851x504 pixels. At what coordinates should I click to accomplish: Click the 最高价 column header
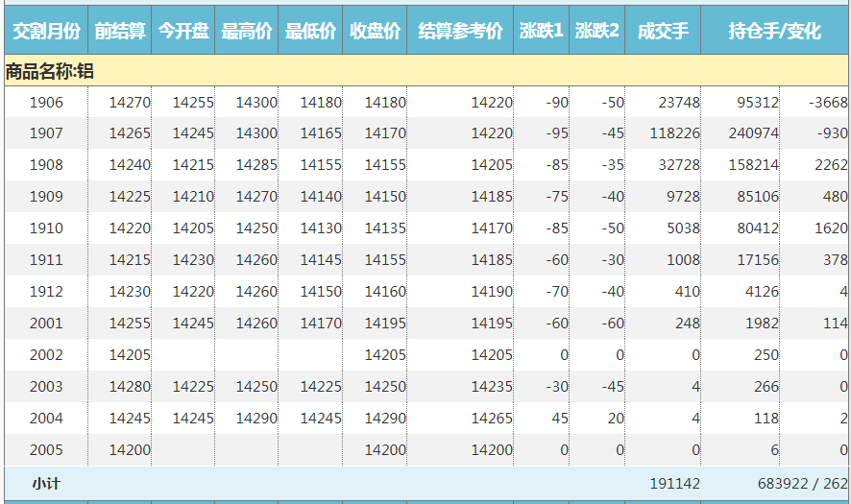point(247,31)
